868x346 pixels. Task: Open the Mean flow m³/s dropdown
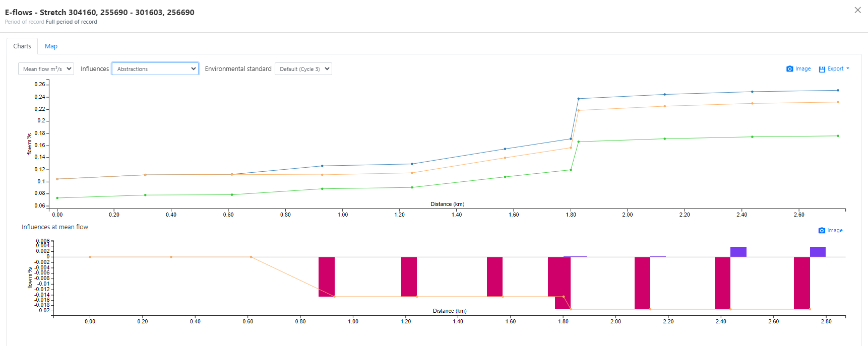pos(46,69)
